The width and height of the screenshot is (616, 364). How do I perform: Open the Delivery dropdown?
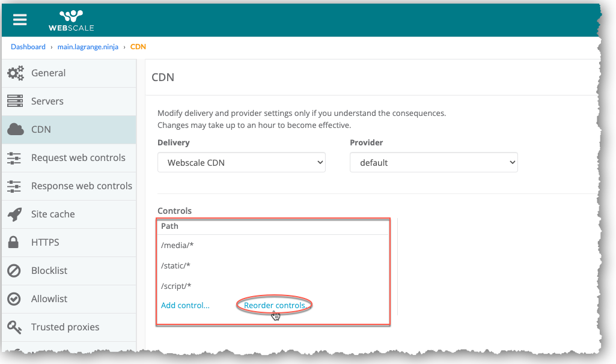tap(241, 163)
